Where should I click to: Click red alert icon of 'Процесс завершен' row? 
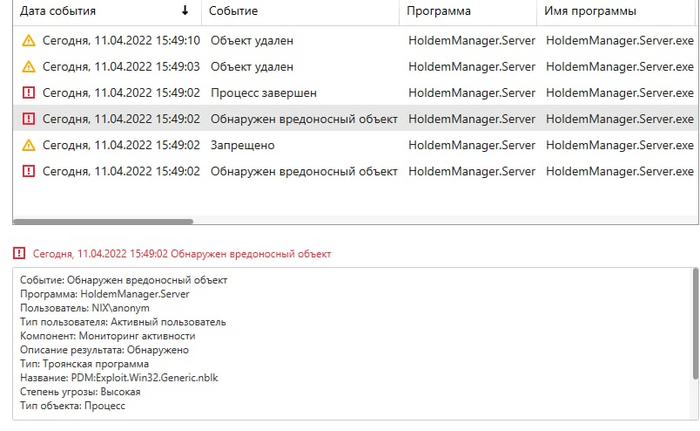28,93
